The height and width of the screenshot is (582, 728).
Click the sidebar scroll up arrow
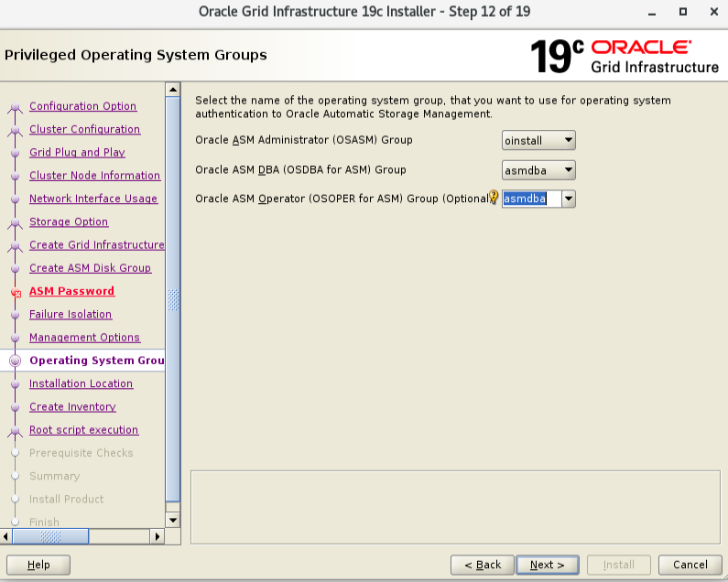pos(173,90)
